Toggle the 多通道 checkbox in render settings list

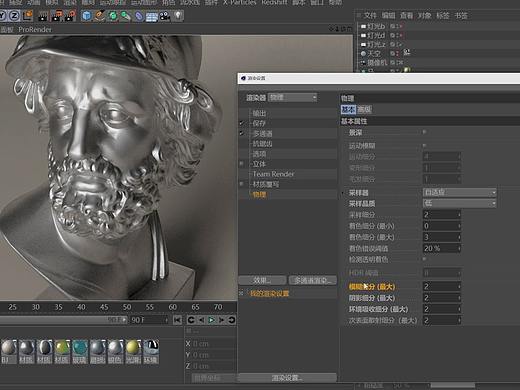pyautogui.click(x=242, y=133)
